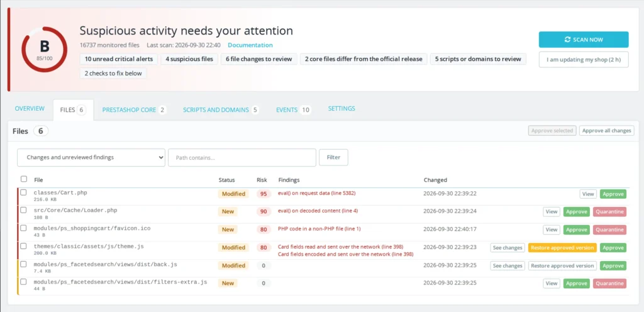Click the Findings column header

pos(289,180)
